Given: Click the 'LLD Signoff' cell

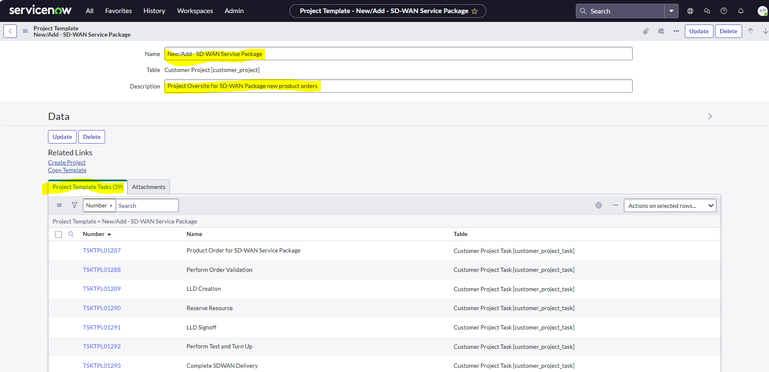Looking at the screenshot, I should click(x=201, y=327).
